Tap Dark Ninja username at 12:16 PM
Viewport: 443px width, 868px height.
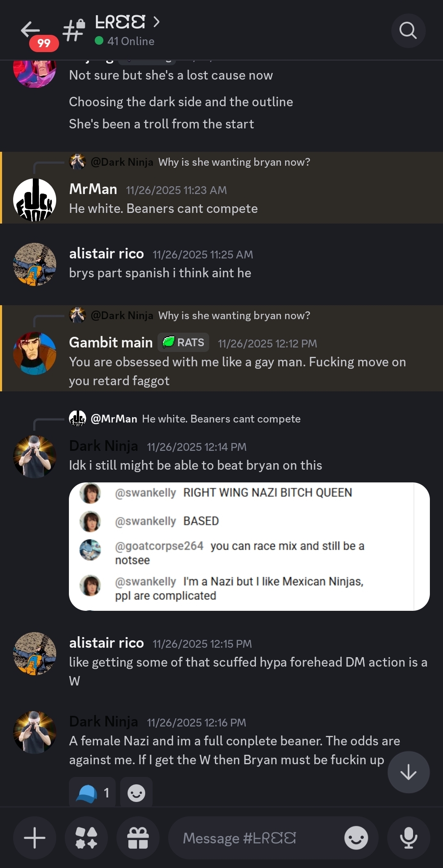[x=103, y=721]
